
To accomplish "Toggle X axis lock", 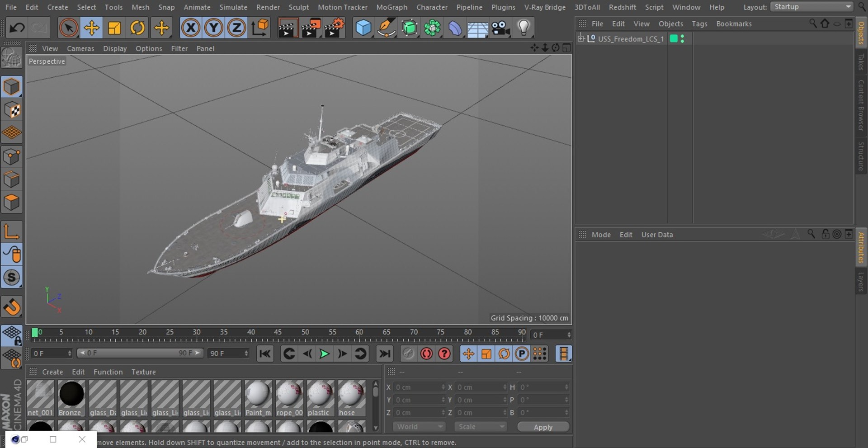I will point(191,28).
